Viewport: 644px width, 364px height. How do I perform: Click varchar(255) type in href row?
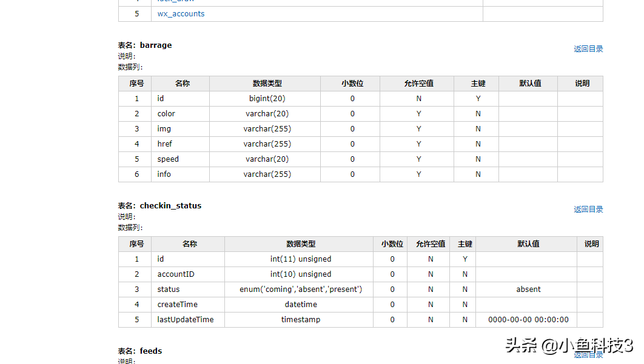click(265, 144)
